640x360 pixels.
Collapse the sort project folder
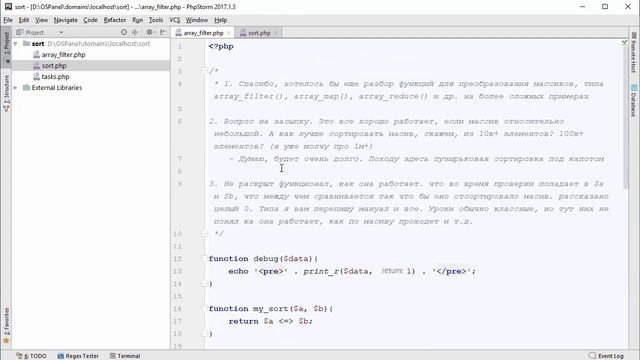click(x=16, y=43)
